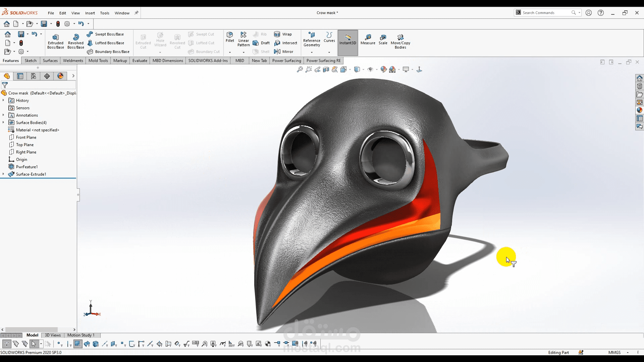Click the Zoom to Fit icon

[x=300, y=69]
